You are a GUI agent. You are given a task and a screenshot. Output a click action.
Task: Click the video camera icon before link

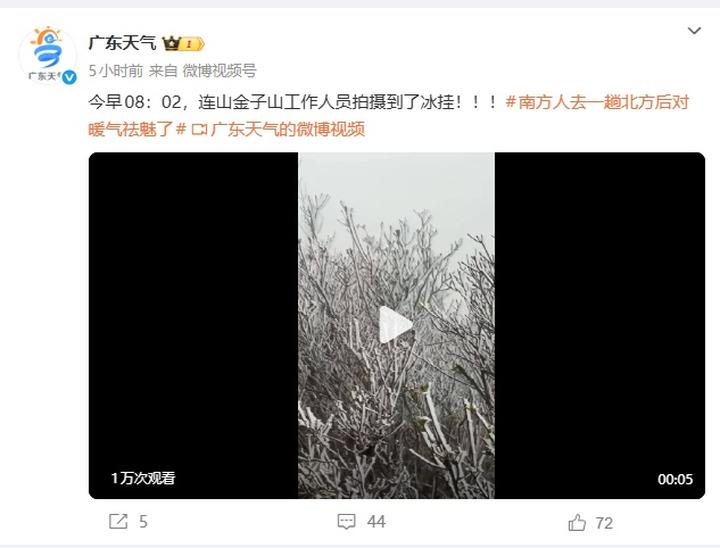point(199,130)
